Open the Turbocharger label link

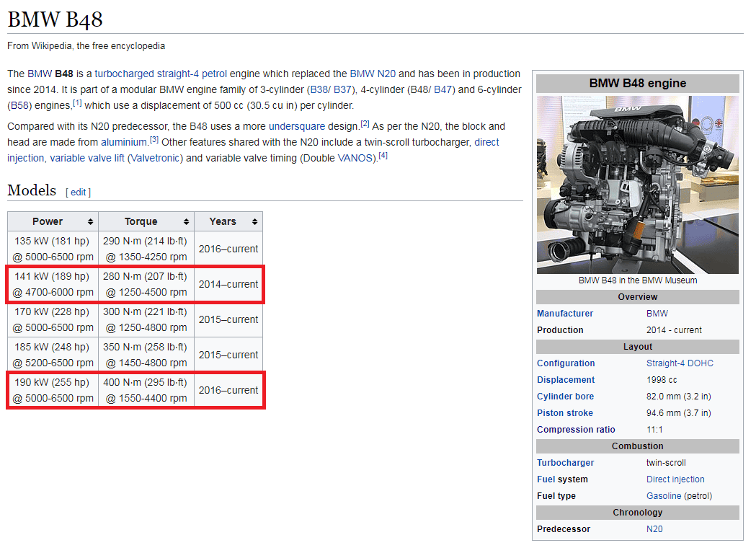pos(566,463)
